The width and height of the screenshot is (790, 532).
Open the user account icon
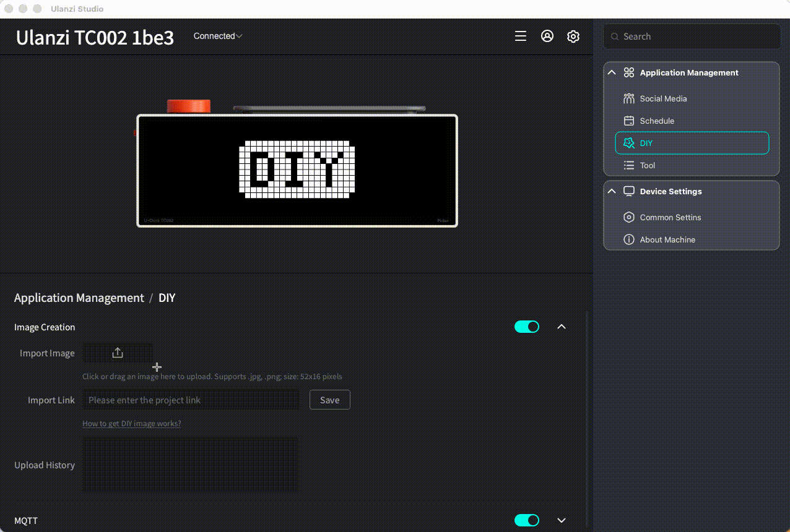[x=547, y=36]
